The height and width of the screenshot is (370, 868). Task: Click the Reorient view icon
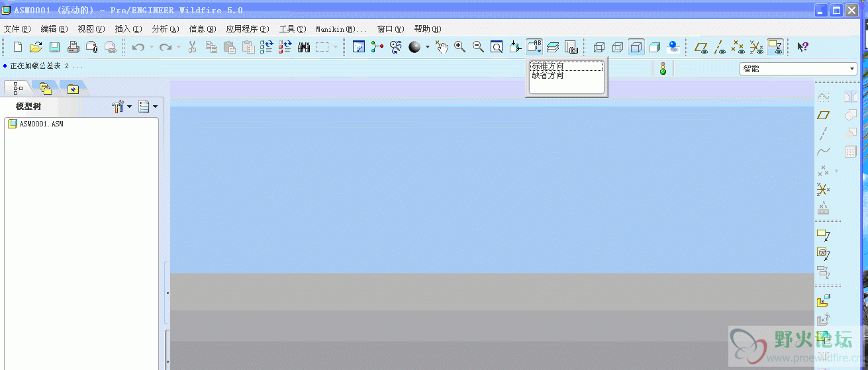(x=515, y=47)
